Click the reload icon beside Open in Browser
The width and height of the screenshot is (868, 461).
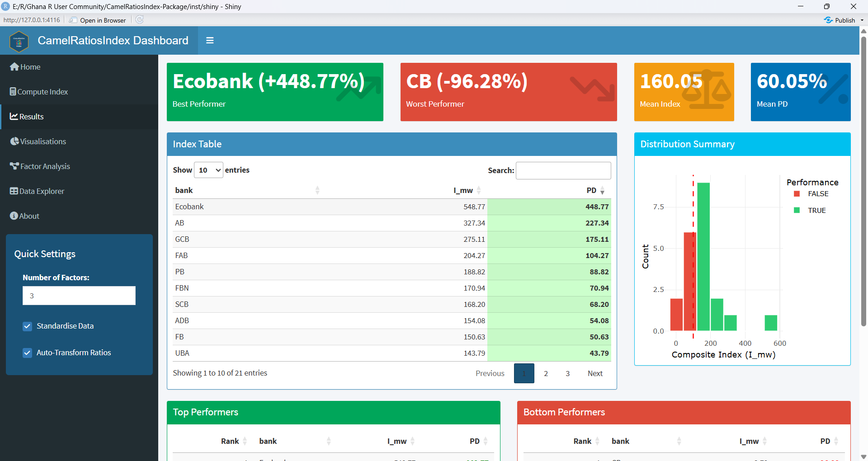pyautogui.click(x=140, y=19)
